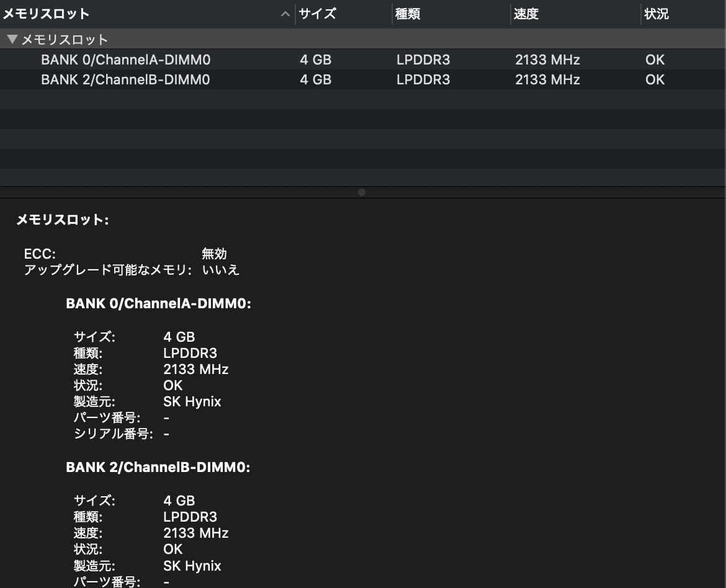This screenshot has height=588, width=726.
Task: Click the split pane divider handle dot
Action: tap(362, 192)
